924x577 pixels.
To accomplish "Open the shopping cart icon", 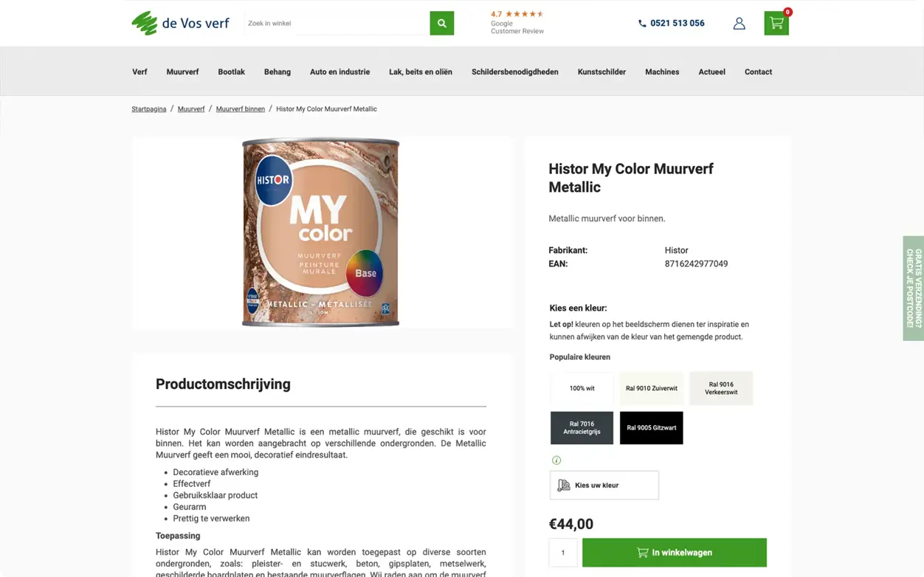I will 776,24.
